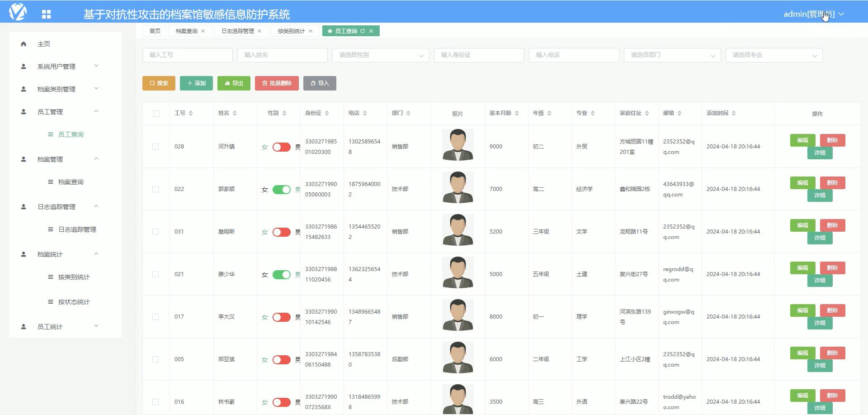Click the apps grid icon in the header

click(x=46, y=14)
